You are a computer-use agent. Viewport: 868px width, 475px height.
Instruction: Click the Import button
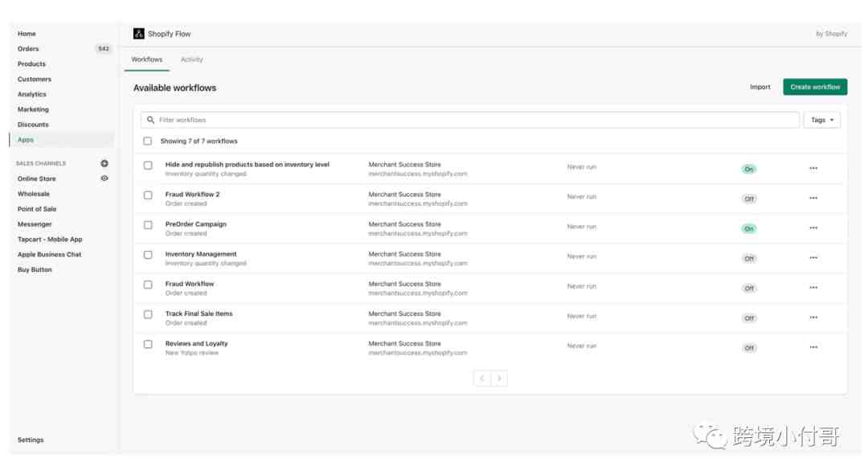760,87
